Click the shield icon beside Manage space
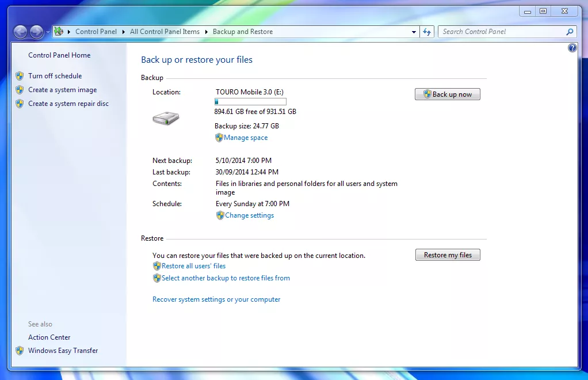Viewport: 588px width, 380px height. pyautogui.click(x=219, y=138)
